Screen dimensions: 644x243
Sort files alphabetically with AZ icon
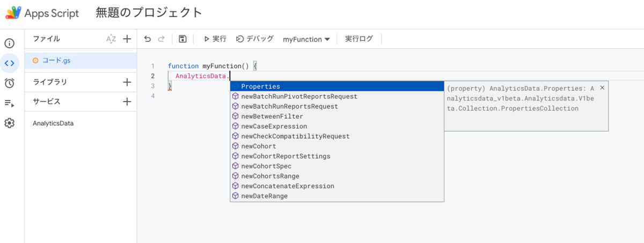pyautogui.click(x=111, y=39)
